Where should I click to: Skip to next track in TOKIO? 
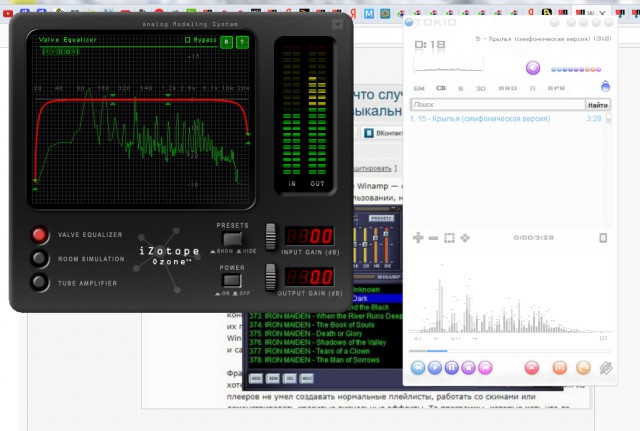(x=485, y=368)
